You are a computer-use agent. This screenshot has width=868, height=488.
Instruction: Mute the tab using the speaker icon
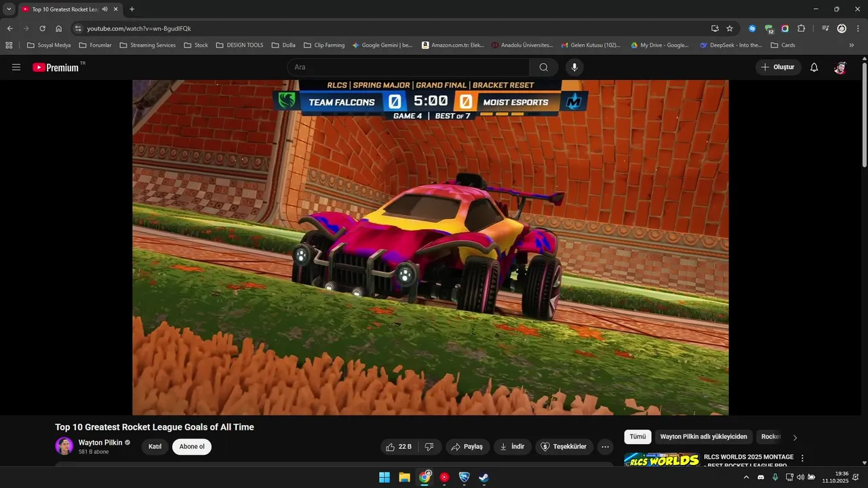[105, 9]
